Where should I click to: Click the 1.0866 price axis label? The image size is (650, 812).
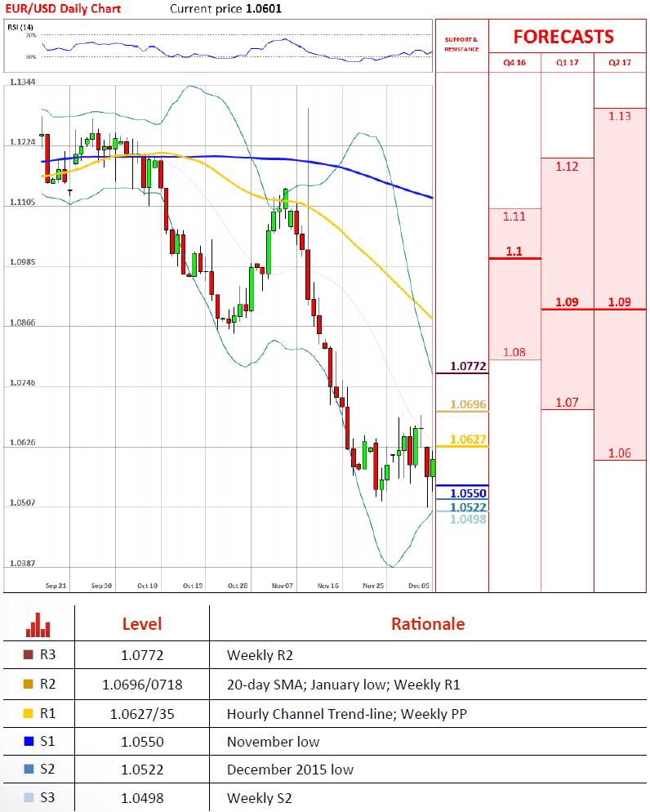pyautogui.click(x=23, y=323)
